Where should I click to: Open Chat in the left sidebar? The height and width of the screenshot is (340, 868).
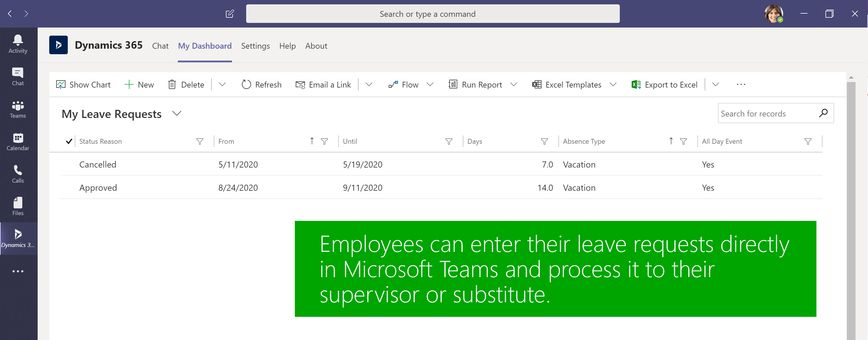coord(18,77)
